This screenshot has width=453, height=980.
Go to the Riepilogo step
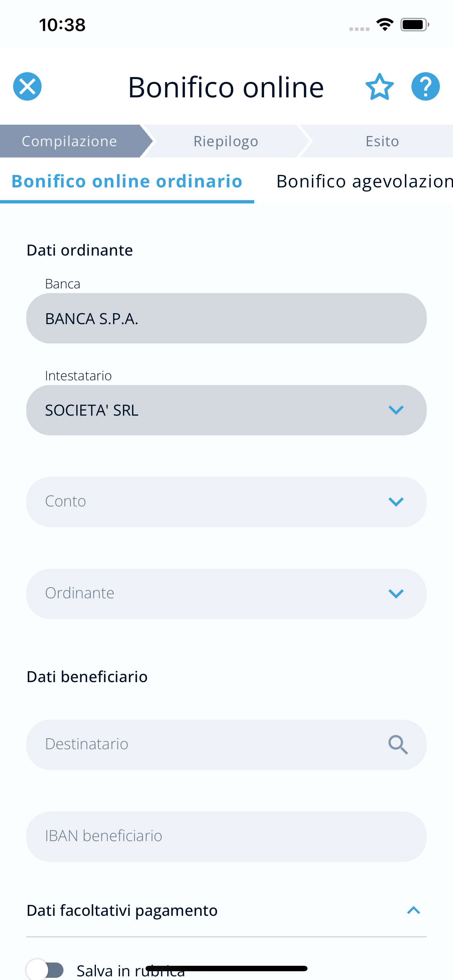[226, 141]
